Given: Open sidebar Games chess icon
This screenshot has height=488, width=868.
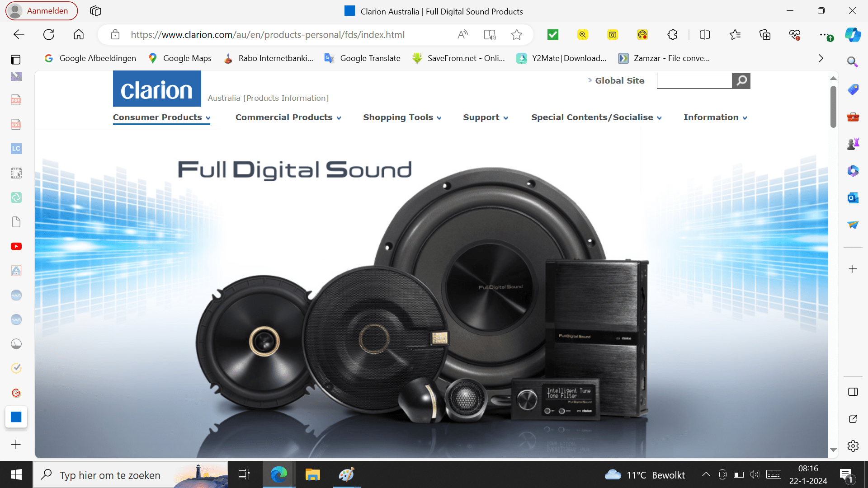Looking at the screenshot, I should coord(853,144).
